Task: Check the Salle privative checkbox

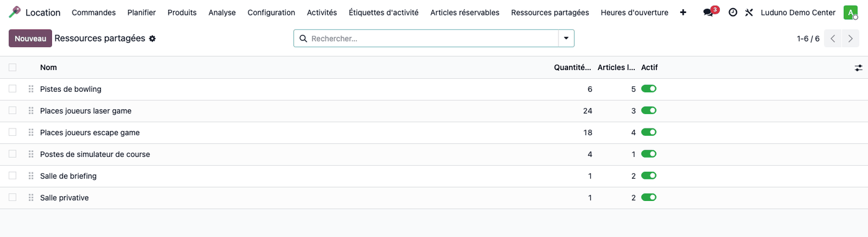Action: click(x=12, y=197)
